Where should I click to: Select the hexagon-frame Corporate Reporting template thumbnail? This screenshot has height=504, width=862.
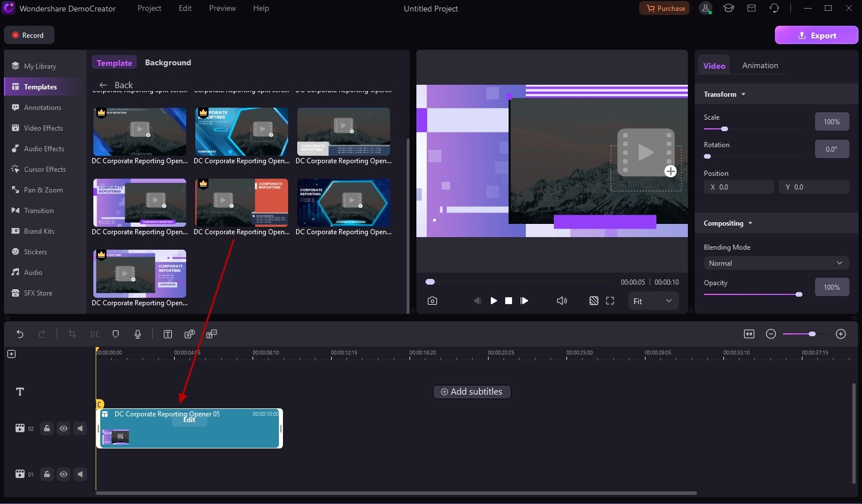pos(344,203)
